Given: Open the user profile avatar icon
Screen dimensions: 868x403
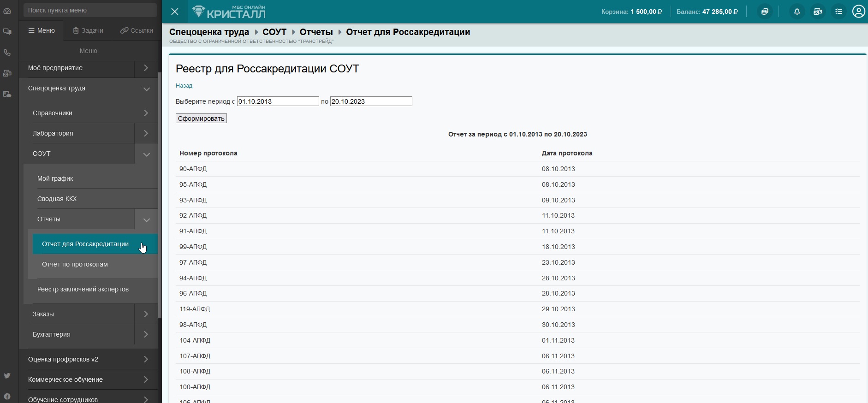Looking at the screenshot, I should point(858,12).
